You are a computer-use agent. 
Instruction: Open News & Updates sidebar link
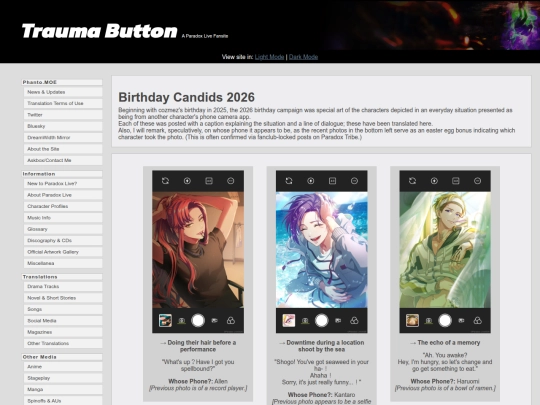coord(63,92)
